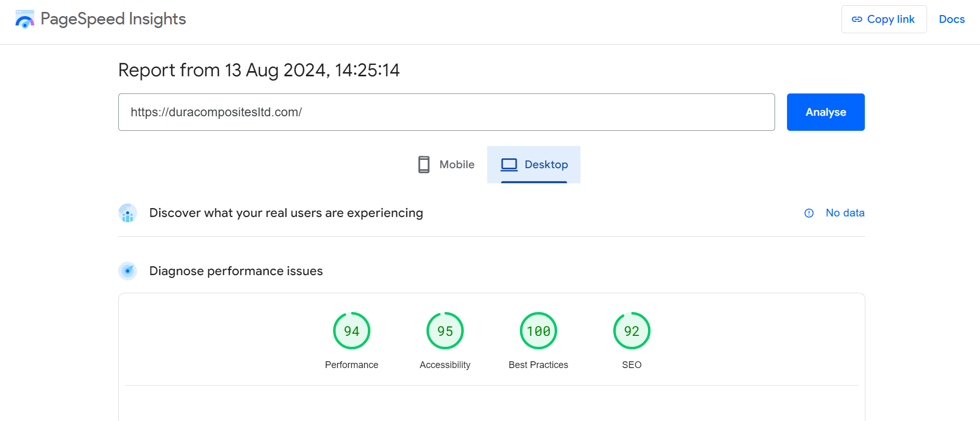This screenshot has height=421, width=980.
Task: Click 'Diagnose performance issues' heading text
Action: pyautogui.click(x=236, y=271)
